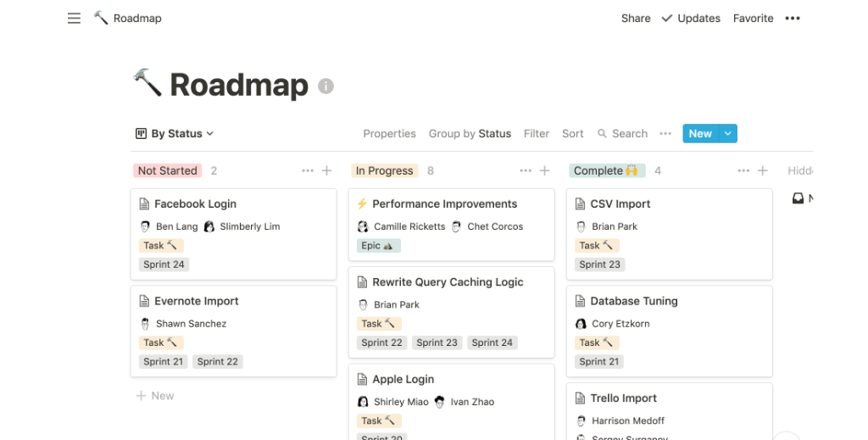Screen dimensions: 868x440
Task: Add card to In Progress column with plus
Action: tap(545, 170)
